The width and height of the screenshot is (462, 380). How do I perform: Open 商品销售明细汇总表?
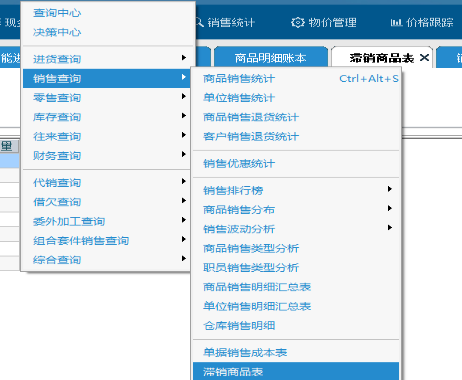pos(296,287)
